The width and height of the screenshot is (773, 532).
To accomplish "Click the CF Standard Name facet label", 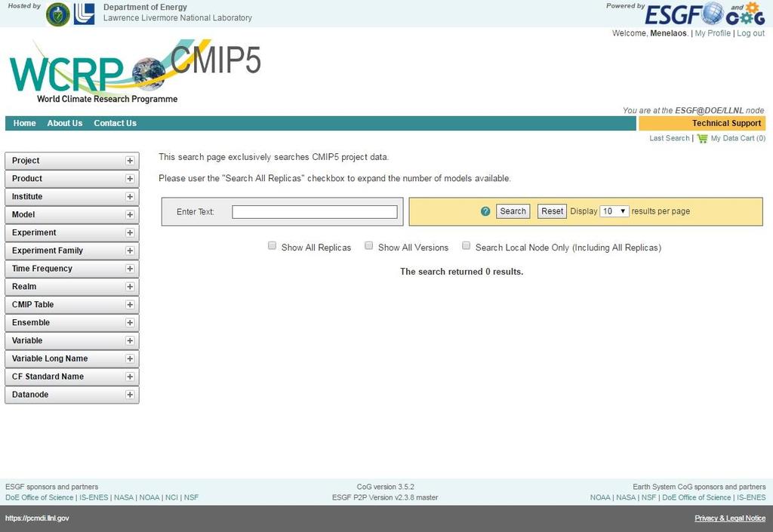I will (x=48, y=377).
